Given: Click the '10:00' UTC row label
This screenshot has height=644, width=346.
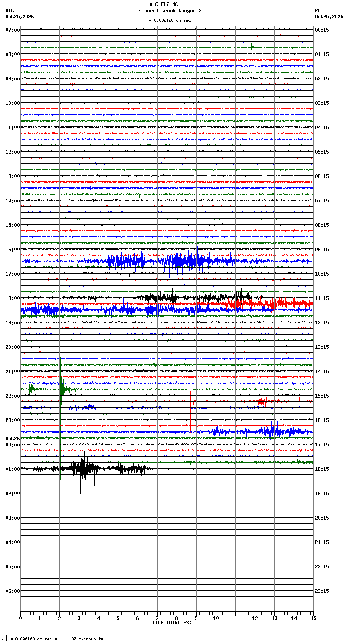Looking at the screenshot, I should (x=13, y=103).
